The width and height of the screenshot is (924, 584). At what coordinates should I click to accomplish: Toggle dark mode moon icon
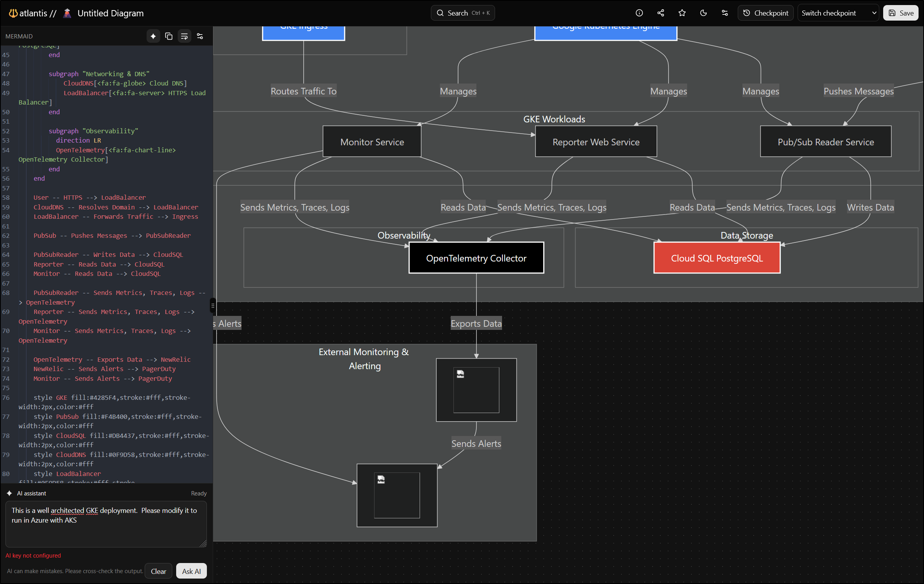point(703,13)
